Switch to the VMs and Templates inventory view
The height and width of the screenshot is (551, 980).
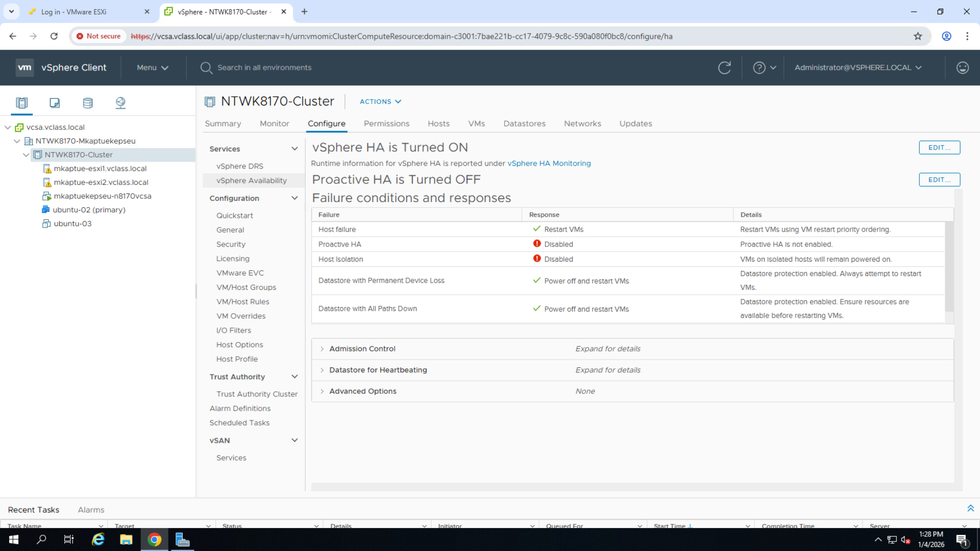tap(55, 103)
